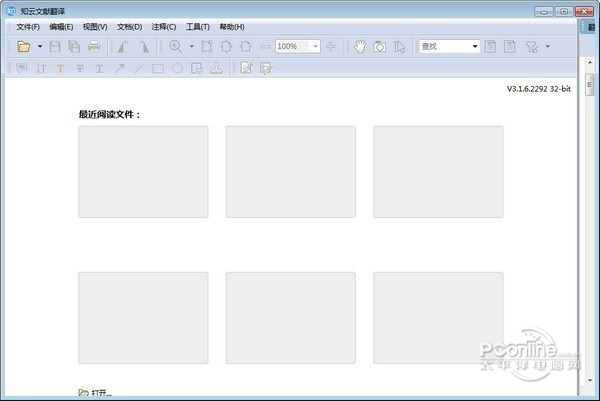
Task: Open the 编辑(E) menu
Action: (61, 27)
